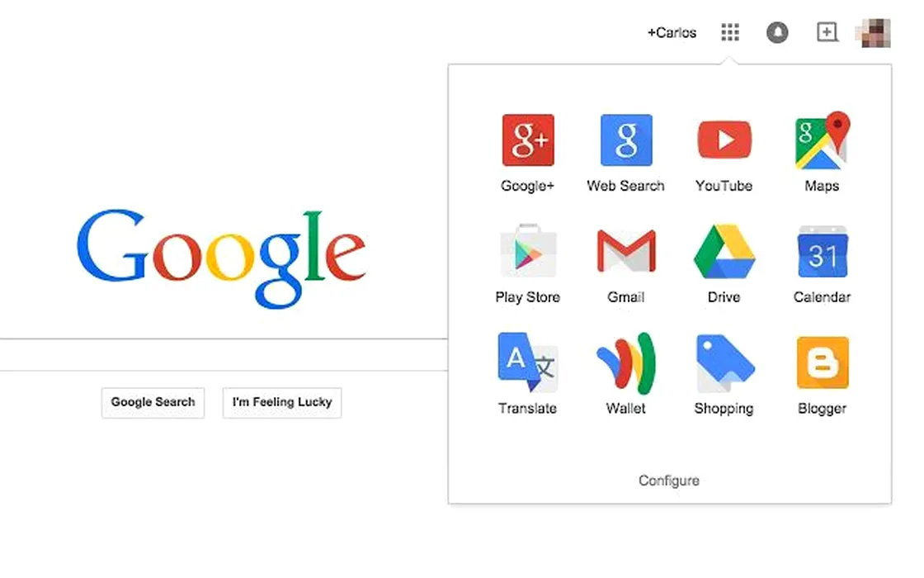Show notifications via the bell icon
Screen dimensions: 924x578
(x=777, y=32)
